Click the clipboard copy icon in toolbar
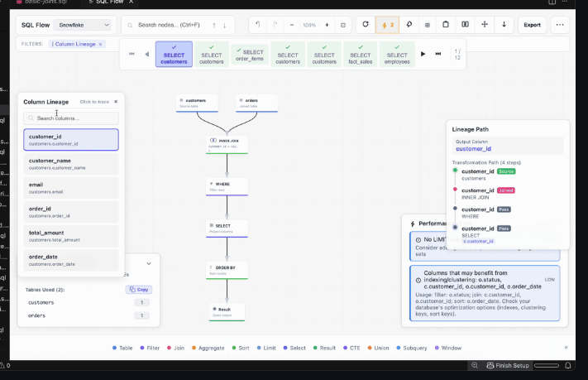 click(446, 25)
